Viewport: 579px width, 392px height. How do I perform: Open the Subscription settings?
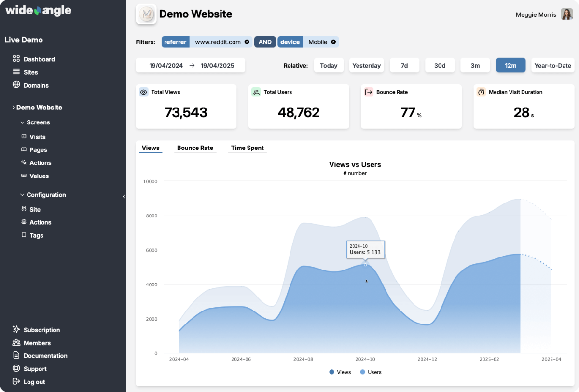coord(42,330)
